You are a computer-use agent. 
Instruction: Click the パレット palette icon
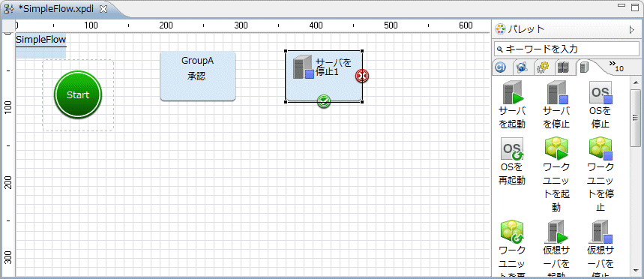(500, 29)
